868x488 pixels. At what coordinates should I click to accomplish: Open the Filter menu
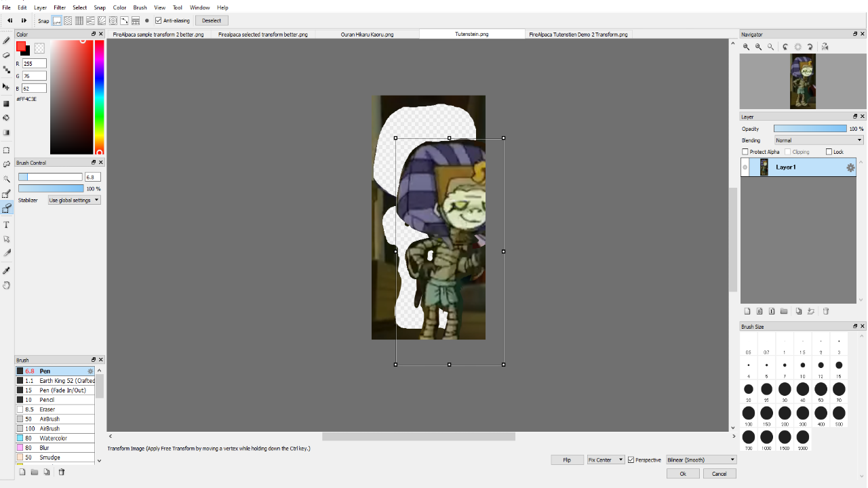pos(60,7)
